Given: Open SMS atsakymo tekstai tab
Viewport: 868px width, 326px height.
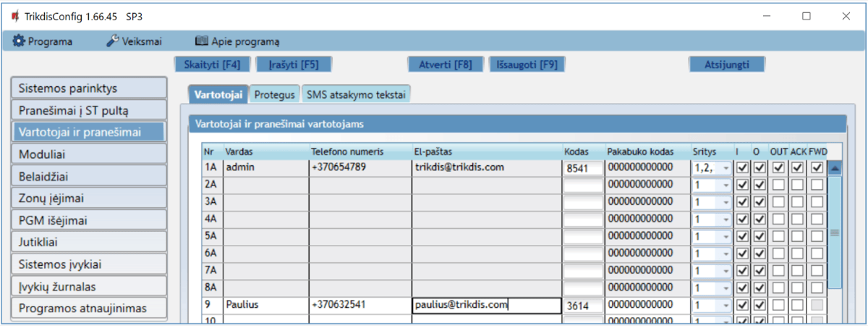Looking at the screenshot, I should (x=356, y=94).
